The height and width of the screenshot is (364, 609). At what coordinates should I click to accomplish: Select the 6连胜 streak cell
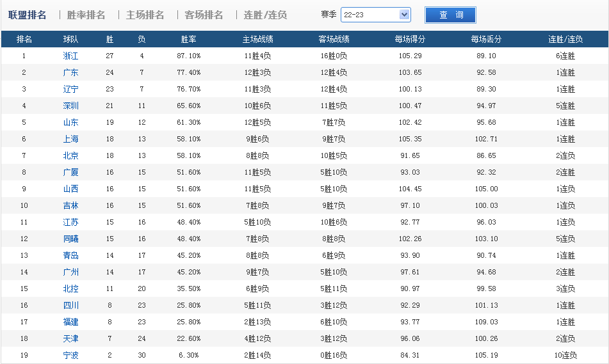pos(565,56)
